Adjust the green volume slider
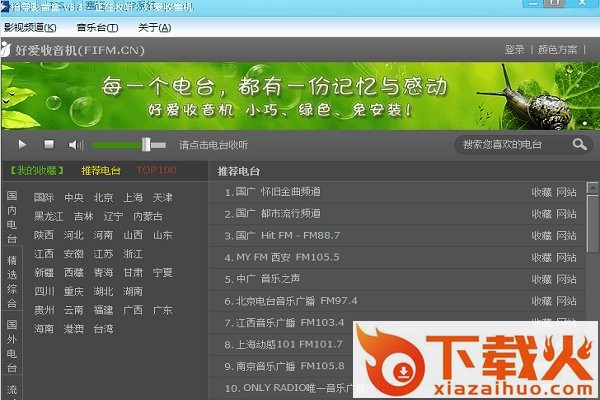Viewport: 600px width, 400px height. [x=129, y=145]
